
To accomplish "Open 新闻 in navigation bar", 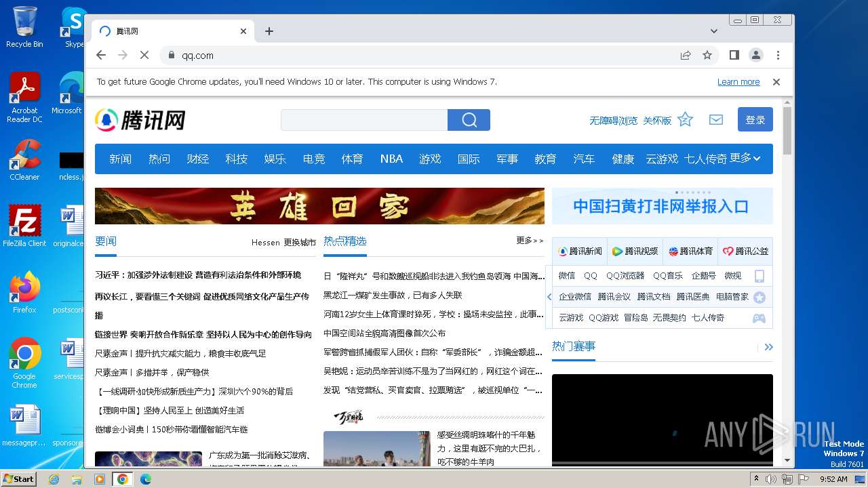I will 121,159.
